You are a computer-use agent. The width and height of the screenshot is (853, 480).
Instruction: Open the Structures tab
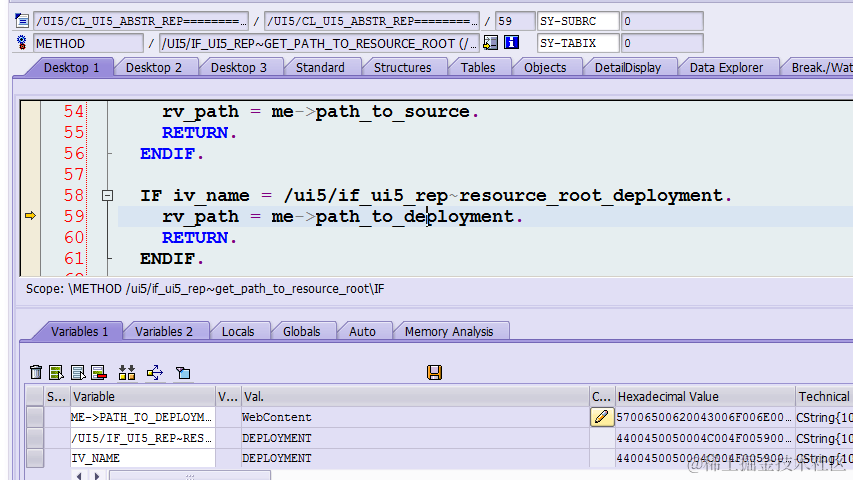[x=403, y=67]
